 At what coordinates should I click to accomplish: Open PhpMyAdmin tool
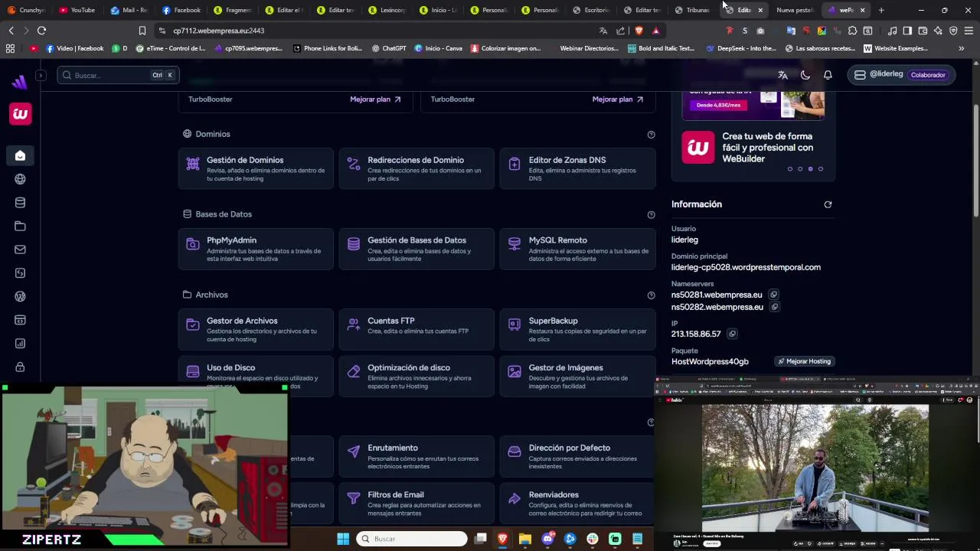(256, 249)
